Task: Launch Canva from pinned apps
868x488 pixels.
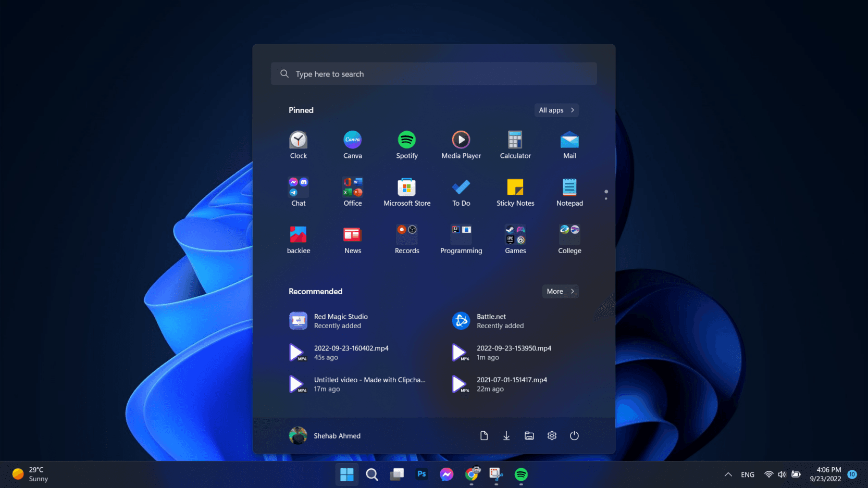Action: click(x=353, y=145)
